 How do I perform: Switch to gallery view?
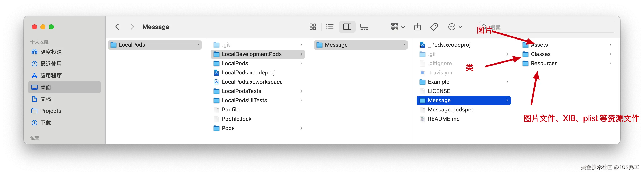click(x=364, y=27)
